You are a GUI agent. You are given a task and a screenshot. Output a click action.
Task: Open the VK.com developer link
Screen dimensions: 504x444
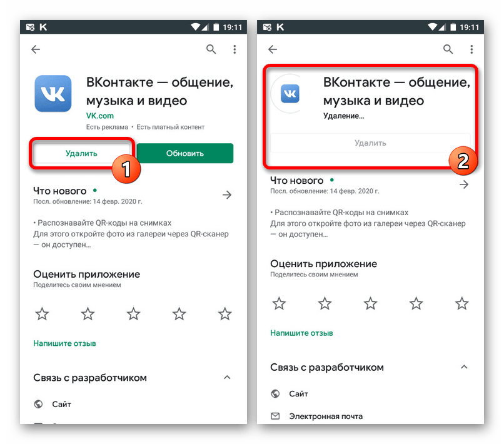(x=100, y=116)
